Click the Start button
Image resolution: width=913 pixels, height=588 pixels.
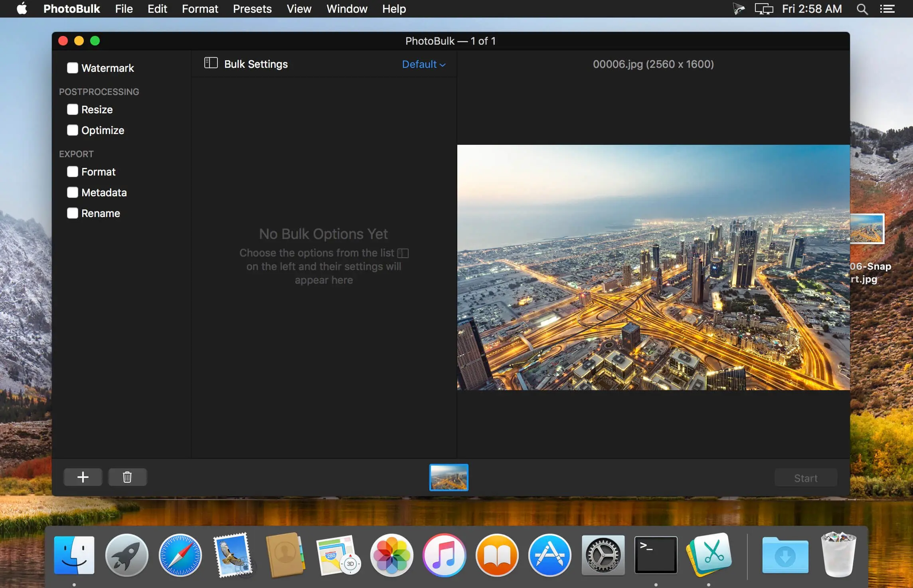click(805, 478)
